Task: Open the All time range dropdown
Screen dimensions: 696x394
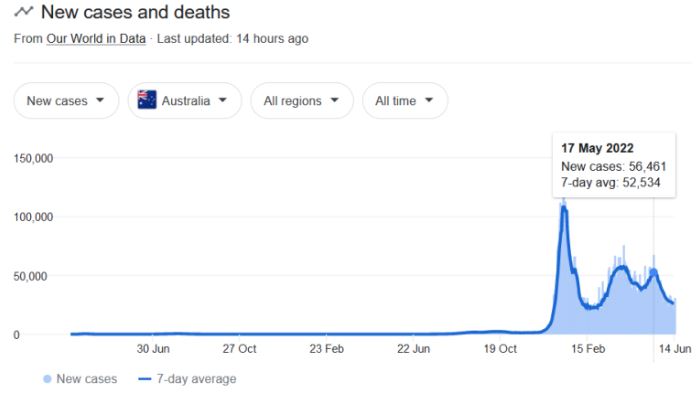Action: tap(405, 100)
